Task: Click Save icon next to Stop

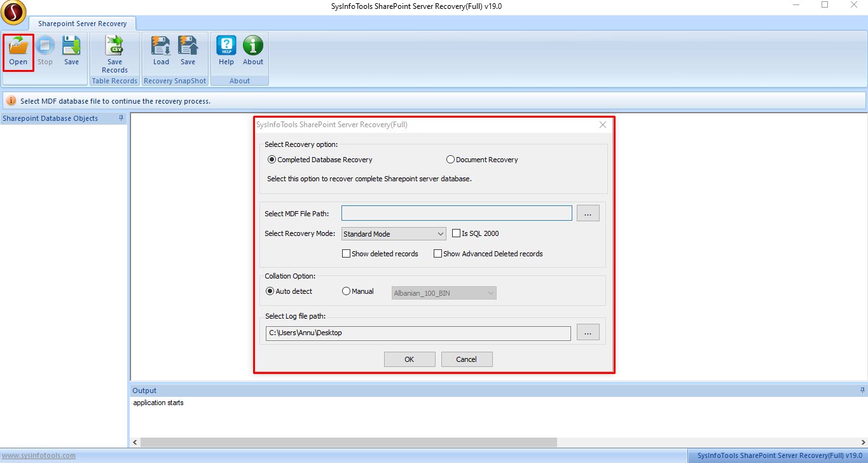Action: click(71, 52)
